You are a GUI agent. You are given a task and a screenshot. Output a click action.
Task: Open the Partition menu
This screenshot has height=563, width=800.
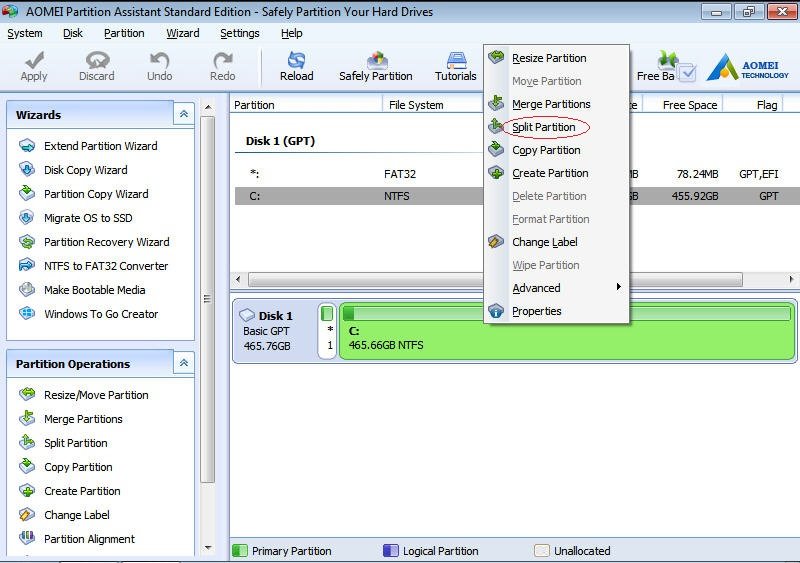click(x=124, y=33)
